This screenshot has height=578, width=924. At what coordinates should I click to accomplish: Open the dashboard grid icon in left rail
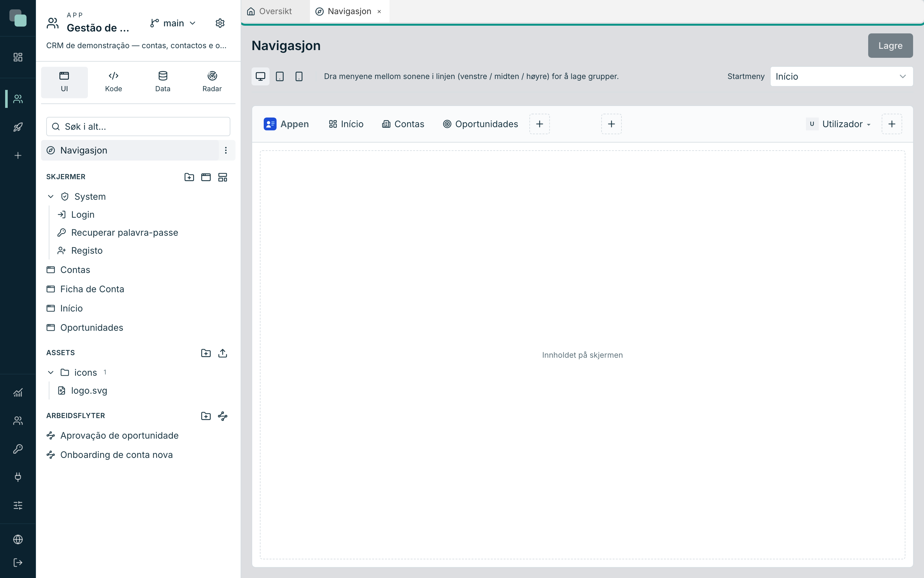tap(18, 57)
